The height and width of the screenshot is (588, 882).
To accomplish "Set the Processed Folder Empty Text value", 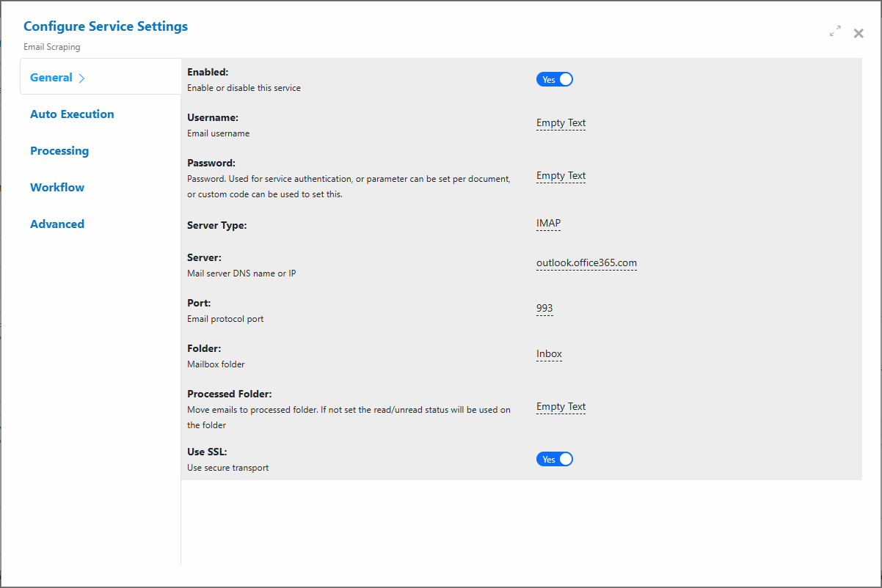I will click(x=561, y=407).
